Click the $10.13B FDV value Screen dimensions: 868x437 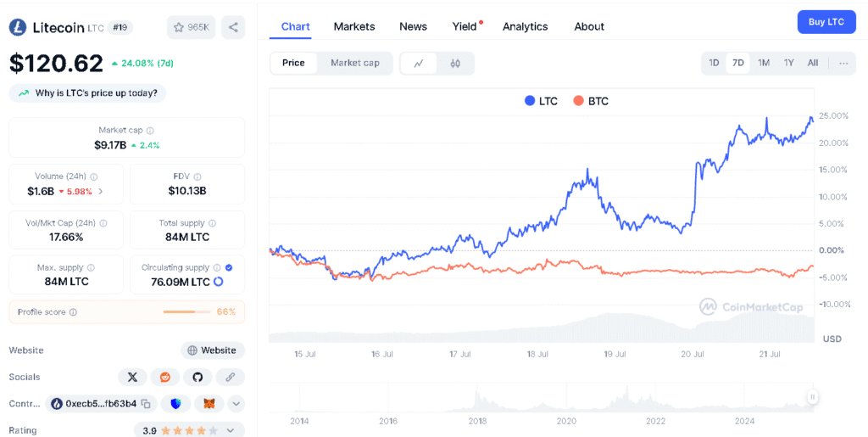point(187,191)
